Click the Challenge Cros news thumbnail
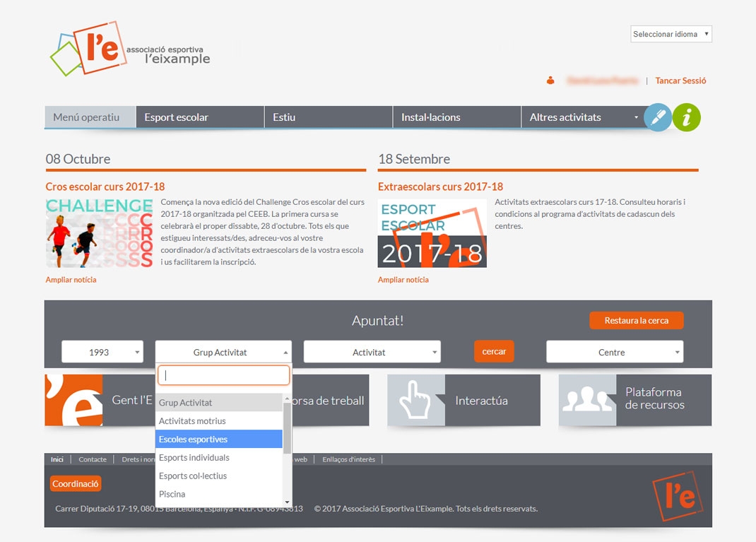 (x=100, y=233)
